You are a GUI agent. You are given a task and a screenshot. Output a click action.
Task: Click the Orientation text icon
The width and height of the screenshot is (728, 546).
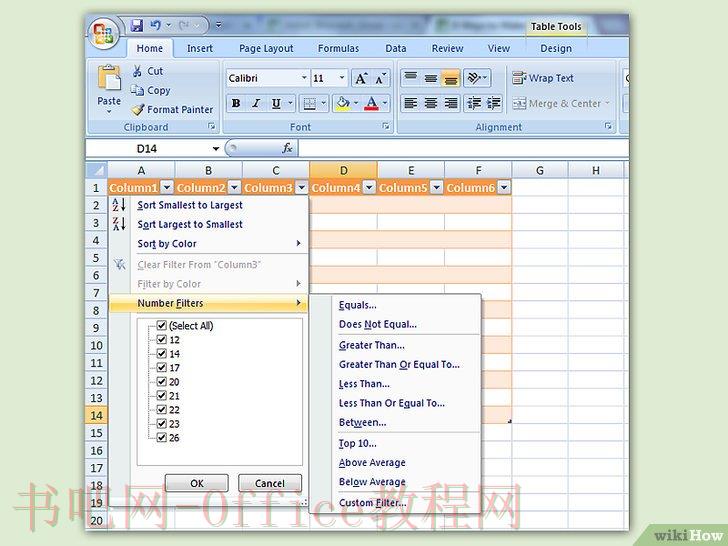click(x=474, y=78)
